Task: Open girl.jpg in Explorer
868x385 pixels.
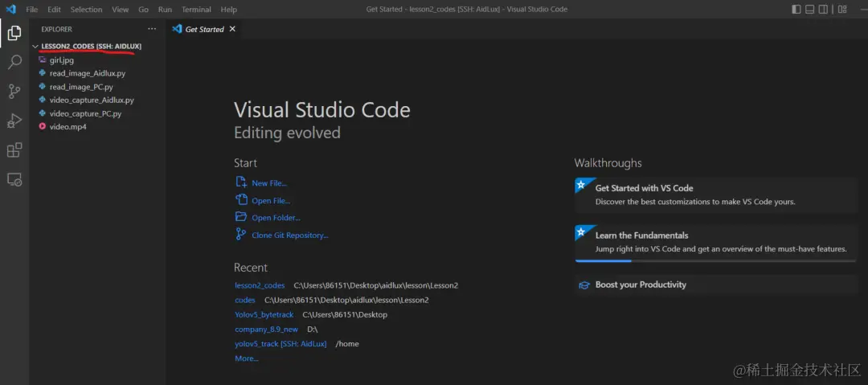Action: coord(61,59)
